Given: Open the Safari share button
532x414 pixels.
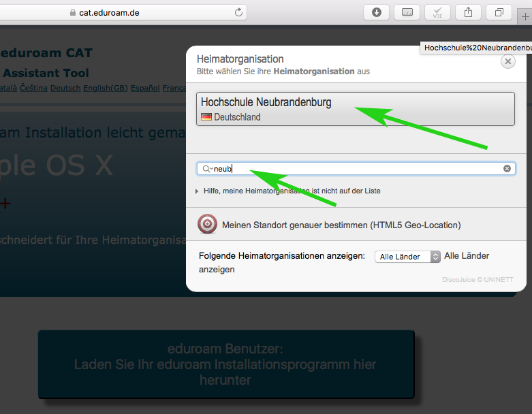Looking at the screenshot, I should click(x=468, y=12).
